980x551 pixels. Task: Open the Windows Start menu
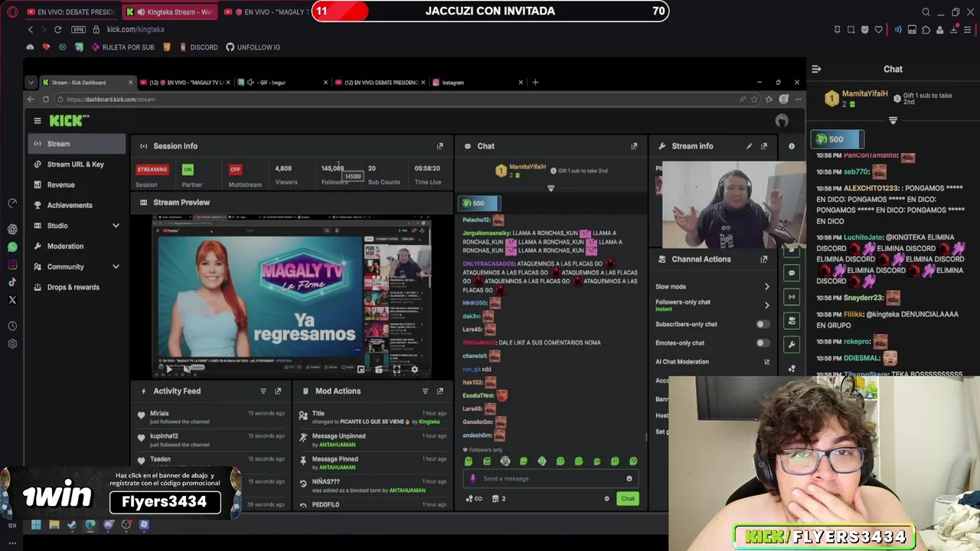point(36,525)
